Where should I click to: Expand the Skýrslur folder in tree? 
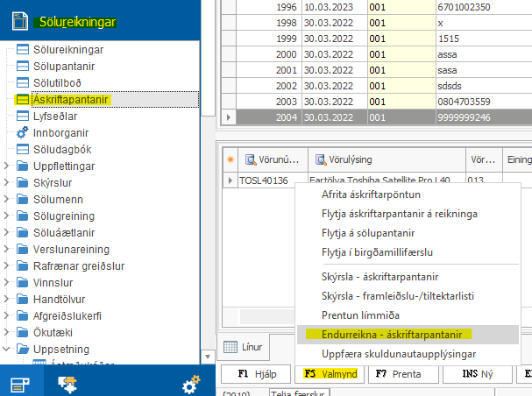point(8,182)
